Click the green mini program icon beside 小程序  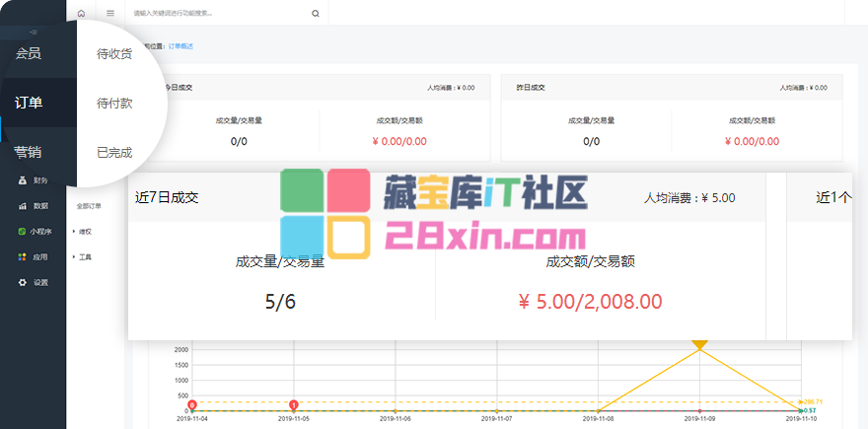(x=22, y=232)
